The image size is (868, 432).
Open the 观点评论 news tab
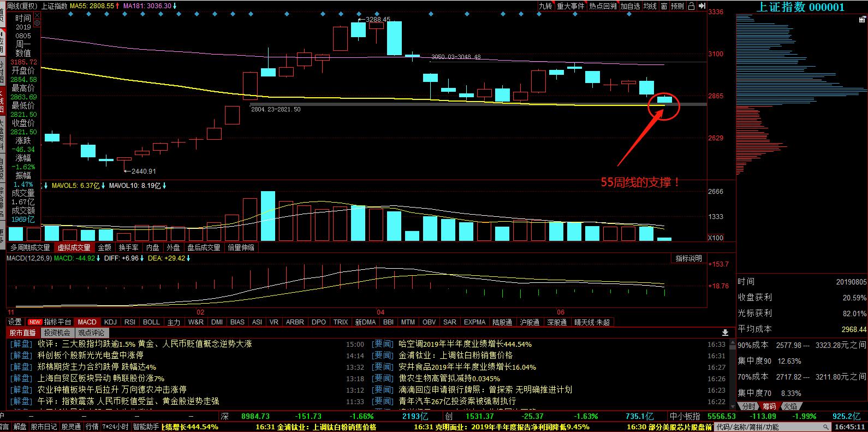click(91, 333)
